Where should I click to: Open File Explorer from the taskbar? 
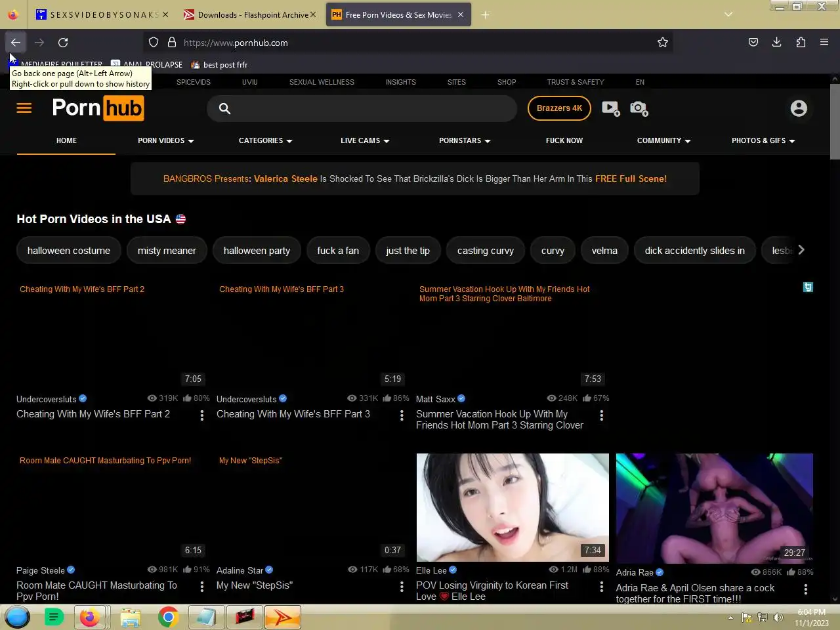point(130,618)
